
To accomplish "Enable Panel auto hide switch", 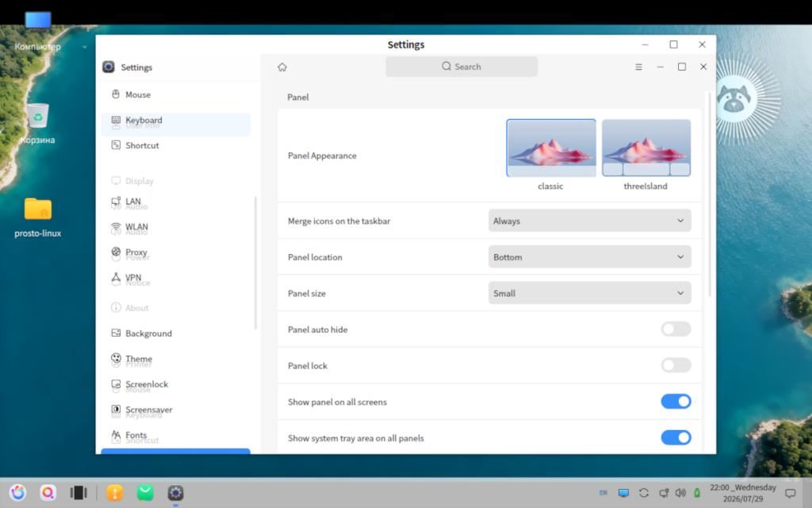I will click(x=676, y=329).
